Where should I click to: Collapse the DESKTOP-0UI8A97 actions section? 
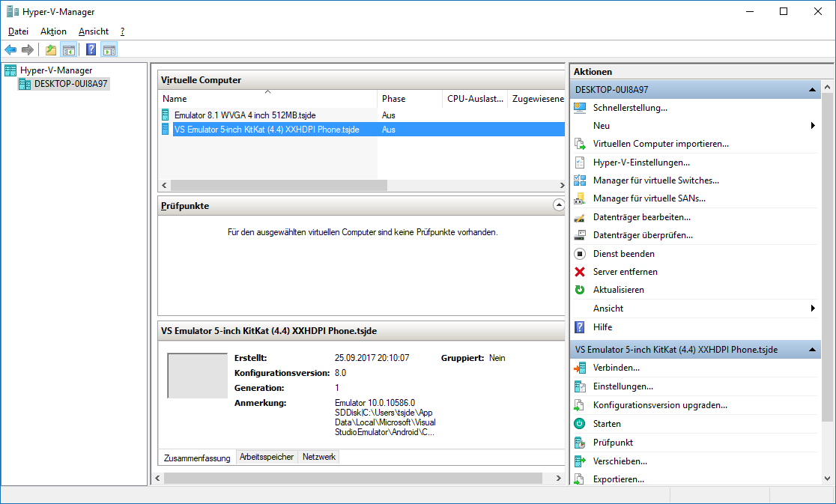(813, 90)
